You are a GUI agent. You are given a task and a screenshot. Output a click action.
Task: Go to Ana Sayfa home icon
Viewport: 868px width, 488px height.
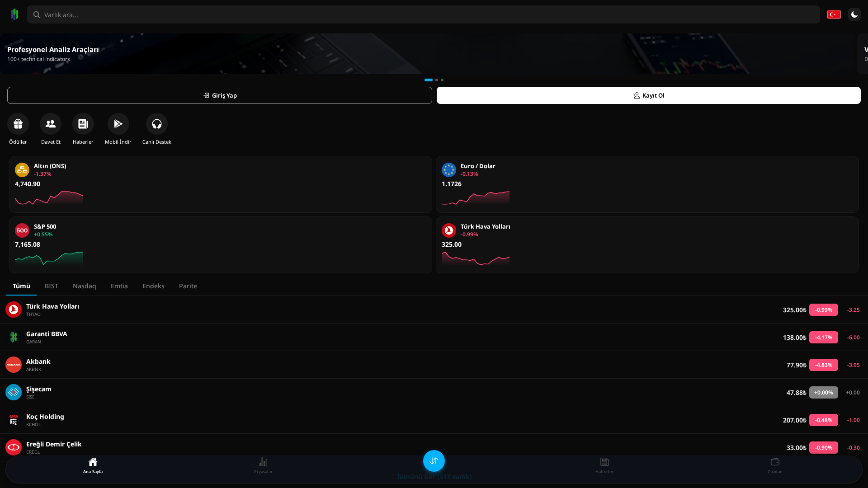[x=93, y=462]
